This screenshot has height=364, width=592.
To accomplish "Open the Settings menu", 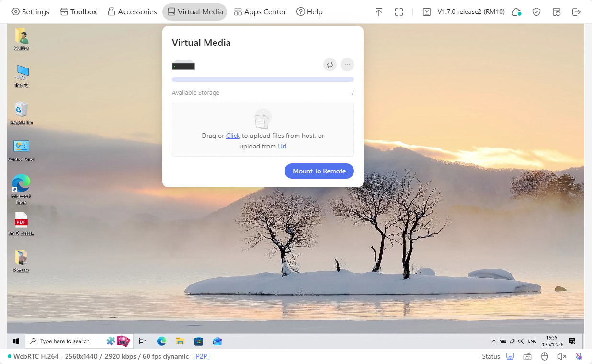I will click(30, 11).
